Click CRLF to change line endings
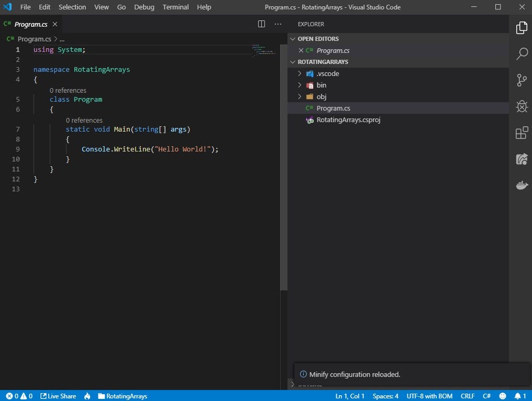 click(x=467, y=396)
